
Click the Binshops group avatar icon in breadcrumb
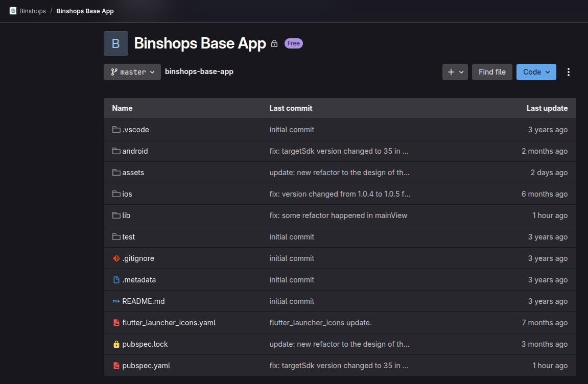13,11
